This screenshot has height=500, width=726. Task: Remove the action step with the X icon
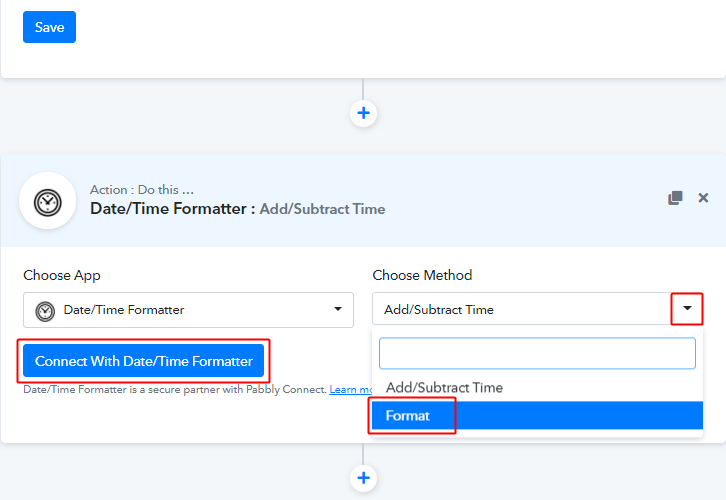coord(703,198)
